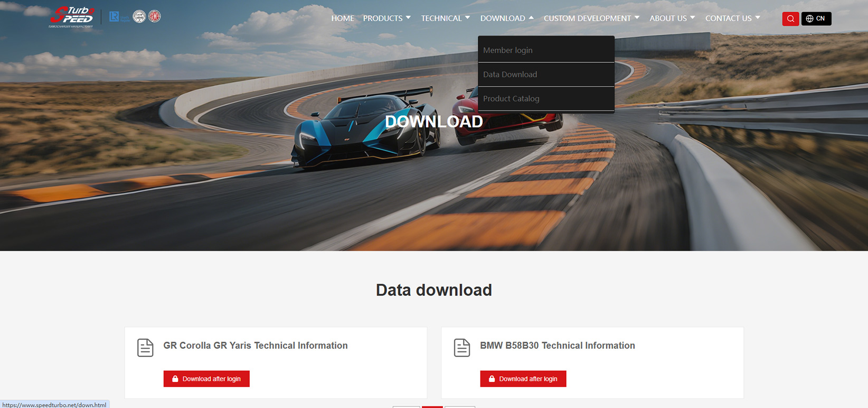Click the document icon beside GR Corolla info
The width and height of the screenshot is (868, 408).
[145, 348]
